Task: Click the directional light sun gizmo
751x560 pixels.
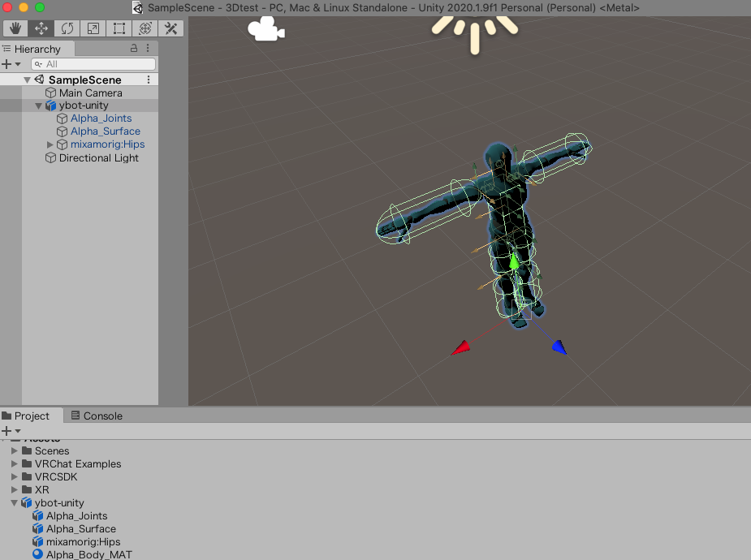Action: [x=475, y=34]
